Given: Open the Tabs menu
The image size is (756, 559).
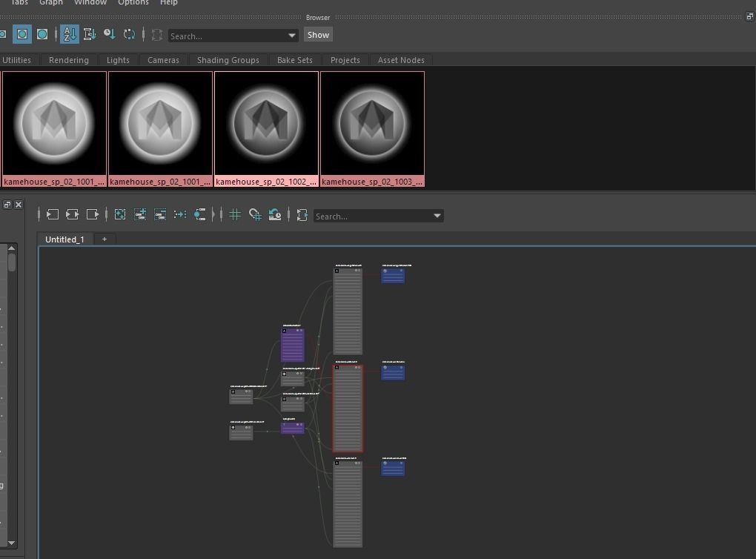Looking at the screenshot, I should coord(19,2).
